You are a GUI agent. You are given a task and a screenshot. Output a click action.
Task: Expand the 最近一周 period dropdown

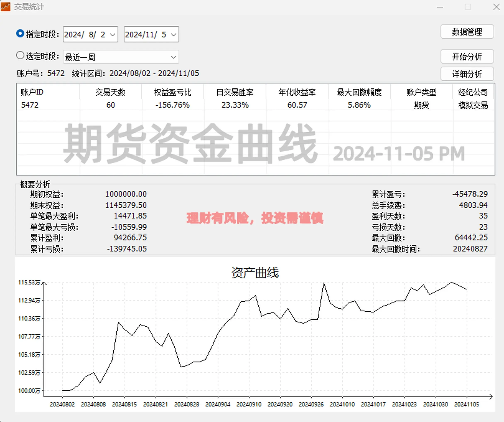click(174, 57)
